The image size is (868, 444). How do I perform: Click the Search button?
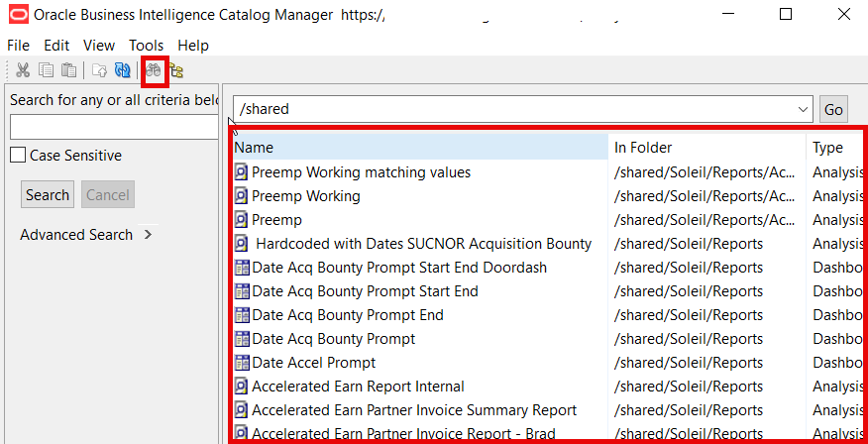[48, 195]
